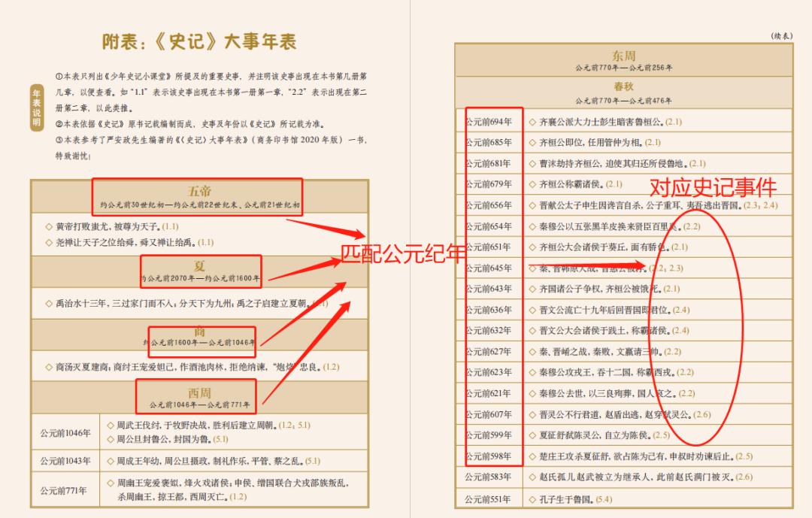812x518 pixels.
Task: Click the event 秦穆公以五张黑羊皮换来贤臣百里奚
Action: [615, 226]
